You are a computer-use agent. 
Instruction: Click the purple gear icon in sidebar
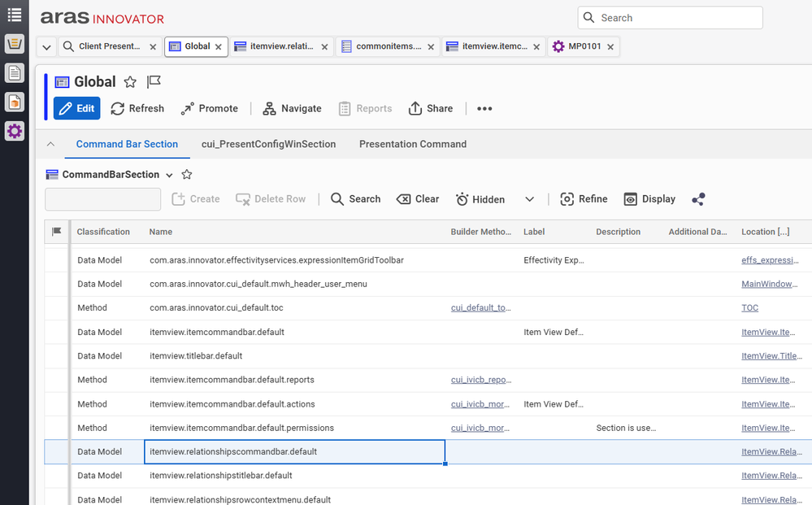14,131
